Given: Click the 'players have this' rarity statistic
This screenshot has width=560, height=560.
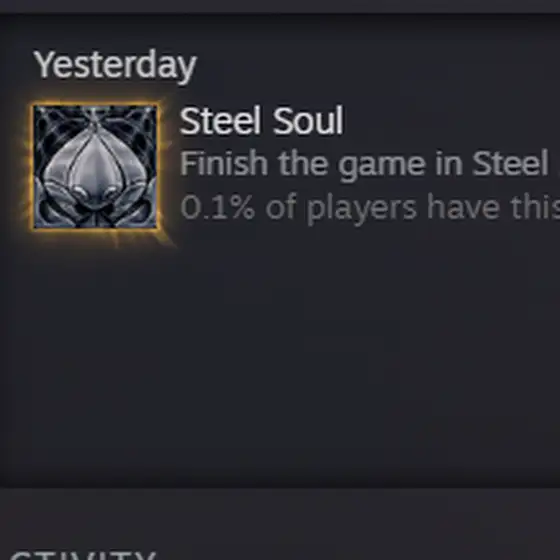Looking at the screenshot, I should tap(434, 208).
